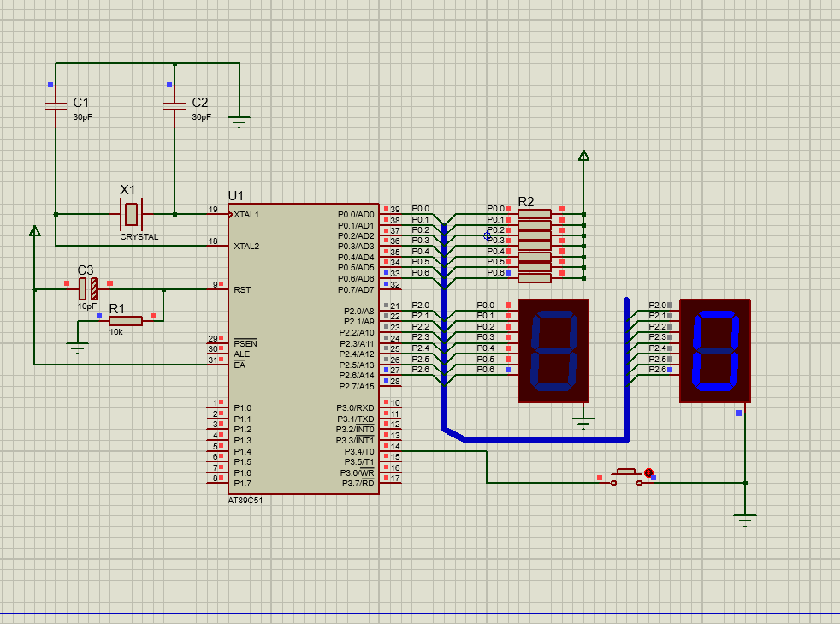This screenshot has height=624, width=840.
Task: Click the push button switch component
Action: (x=626, y=478)
